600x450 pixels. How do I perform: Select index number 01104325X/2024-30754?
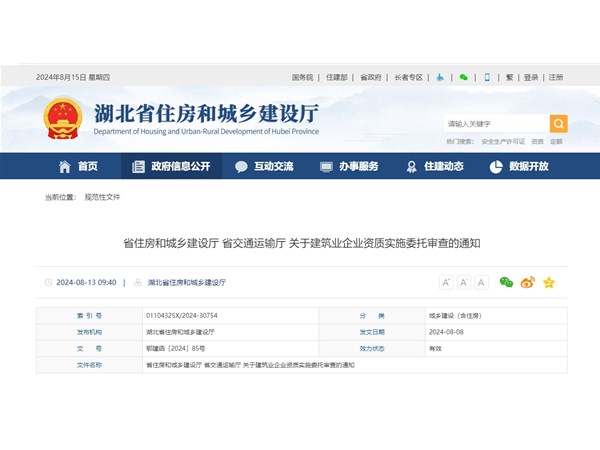click(181, 315)
